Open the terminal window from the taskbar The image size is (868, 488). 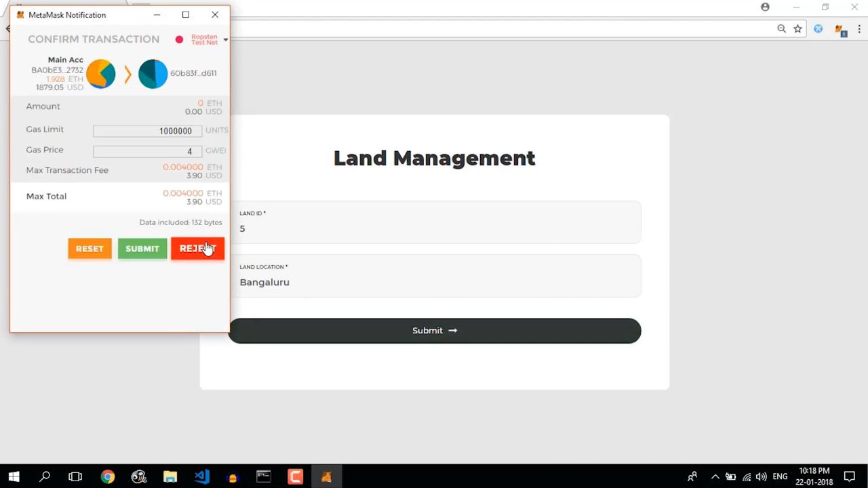coord(264,477)
